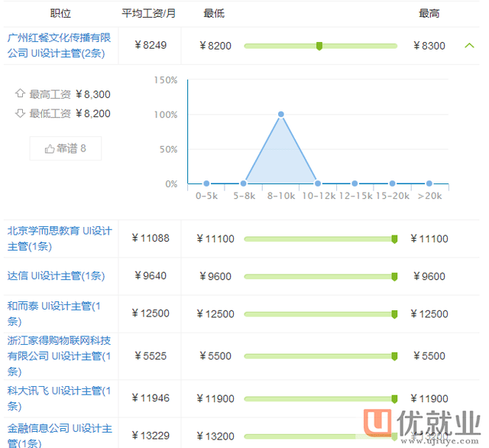Click maximum salary value ¥8300
Screen dimensions: 489x448
click(x=429, y=46)
